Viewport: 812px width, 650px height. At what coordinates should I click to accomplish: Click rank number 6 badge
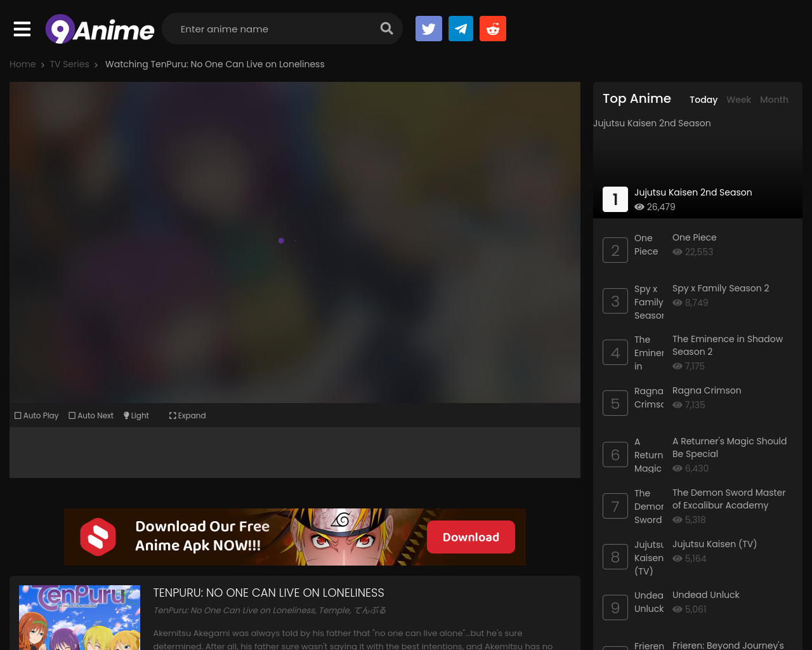pos(615,454)
